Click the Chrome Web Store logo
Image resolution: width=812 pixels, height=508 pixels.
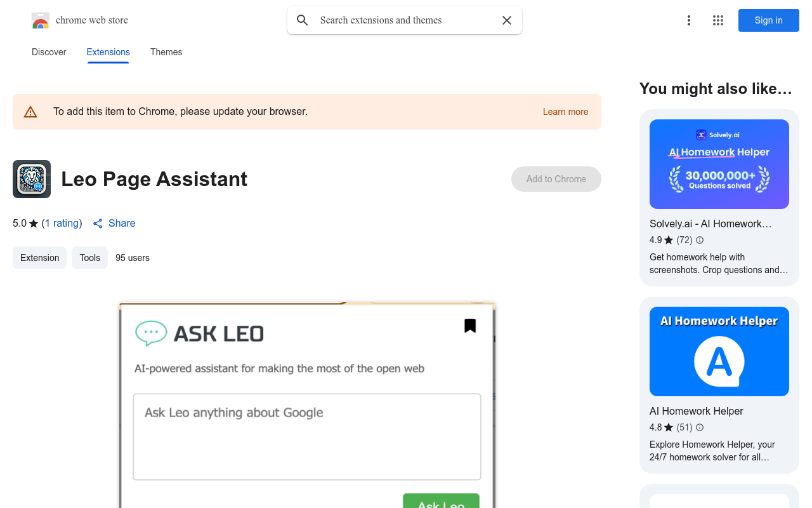click(41, 20)
